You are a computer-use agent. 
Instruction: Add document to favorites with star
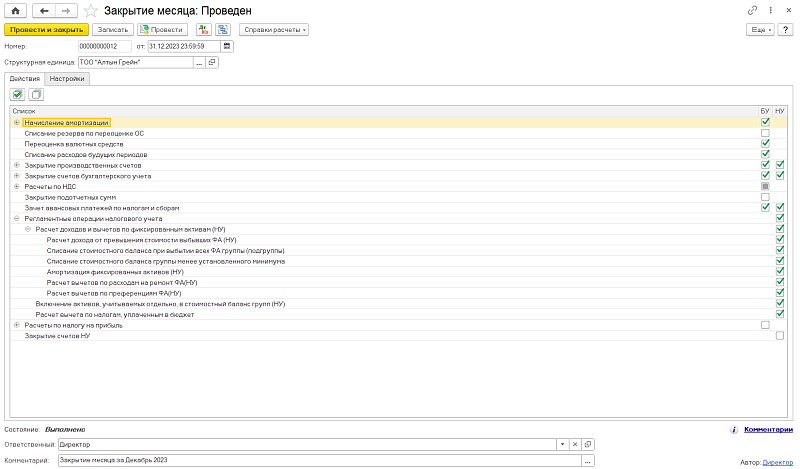(x=90, y=11)
